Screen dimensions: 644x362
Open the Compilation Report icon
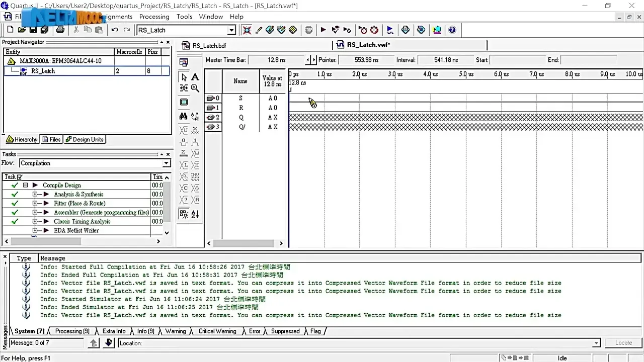point(406,30)
